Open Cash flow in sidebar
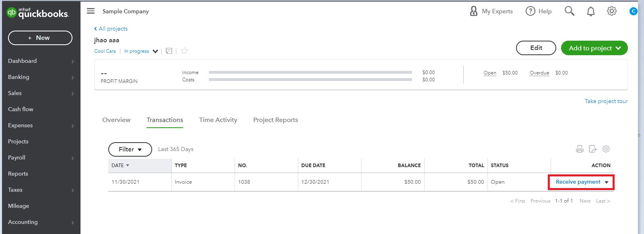The image size is (644, 234). pyautogui.click(x=40, y=109)
